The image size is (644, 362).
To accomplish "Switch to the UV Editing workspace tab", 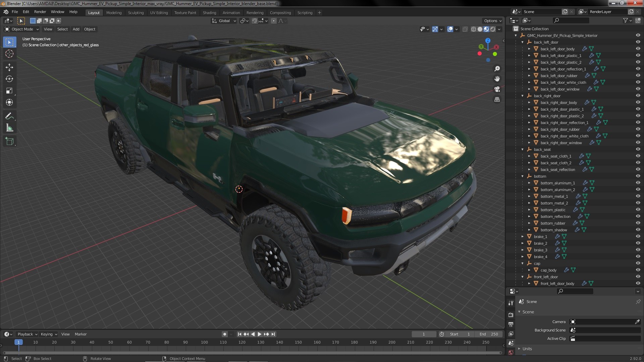I will (159, 13).
